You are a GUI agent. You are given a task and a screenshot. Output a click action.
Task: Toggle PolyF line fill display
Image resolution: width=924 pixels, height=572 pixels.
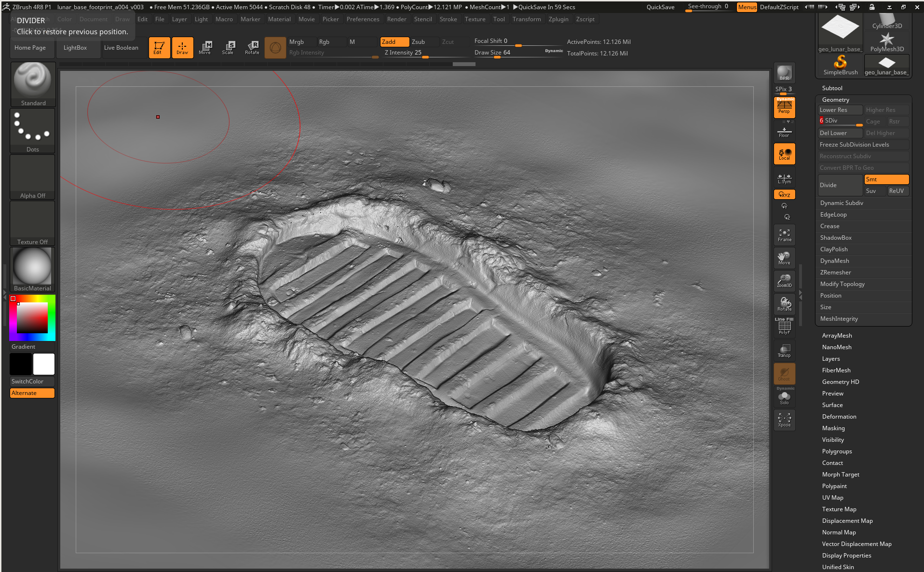coord(784,327)
